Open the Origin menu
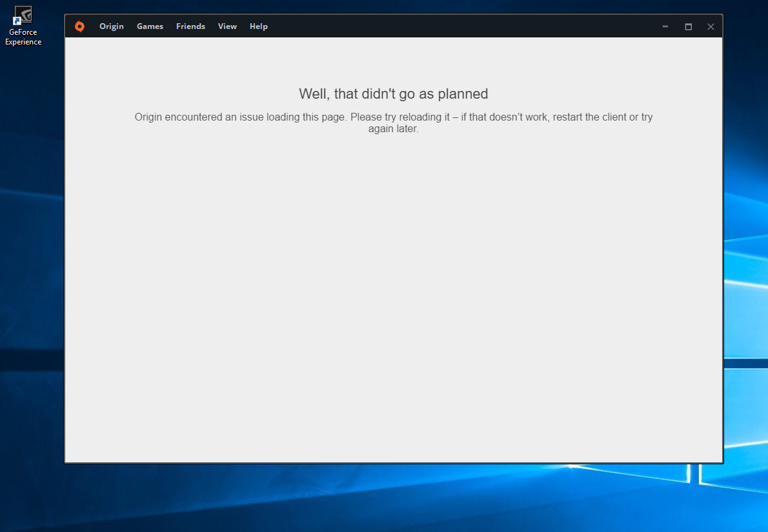 111,26
